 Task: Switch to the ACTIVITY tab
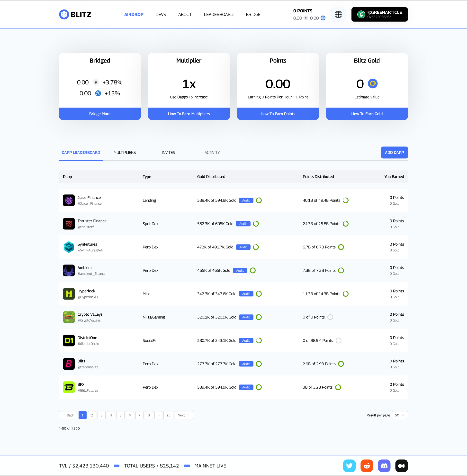click(212, 153)
